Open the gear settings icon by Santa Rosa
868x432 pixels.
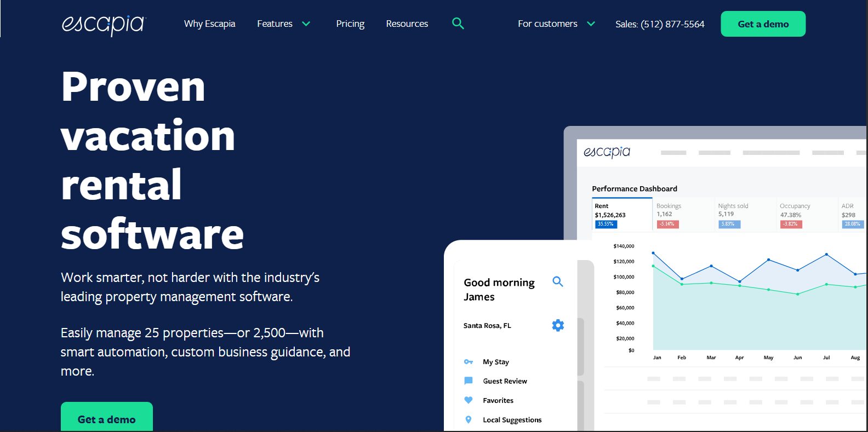click(x=558, y=325)
